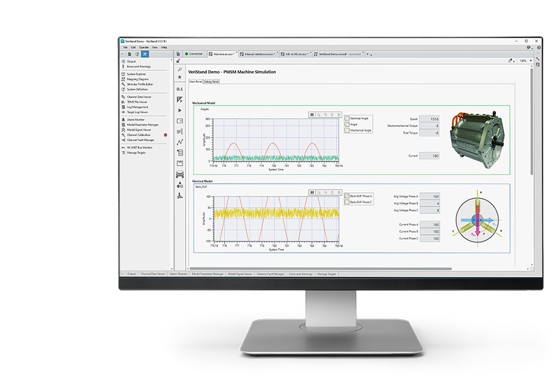Click the star favorites icon in the palette
This screenshot has width=552, height=392.
(179, 78)
